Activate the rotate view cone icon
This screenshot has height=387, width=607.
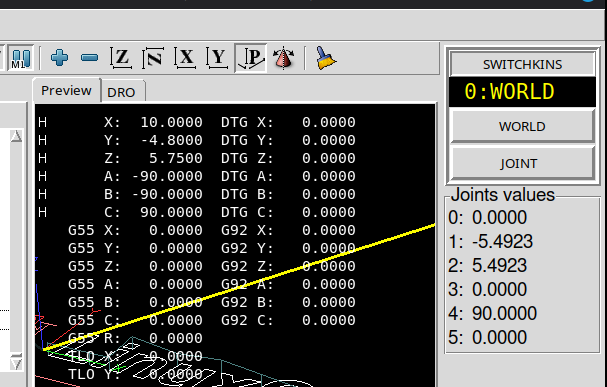point(283,58)
